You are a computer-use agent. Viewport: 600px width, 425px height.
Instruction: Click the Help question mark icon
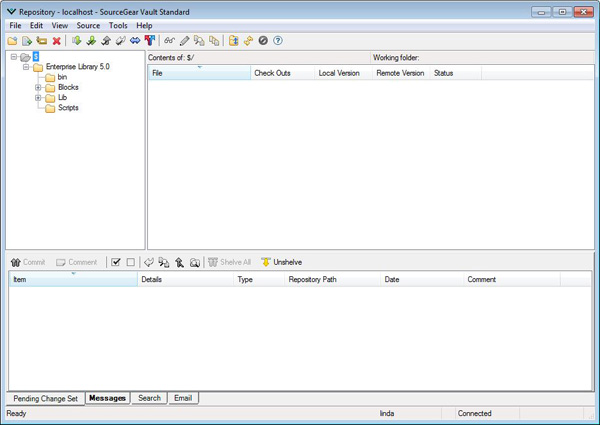(x=277, y=41)
